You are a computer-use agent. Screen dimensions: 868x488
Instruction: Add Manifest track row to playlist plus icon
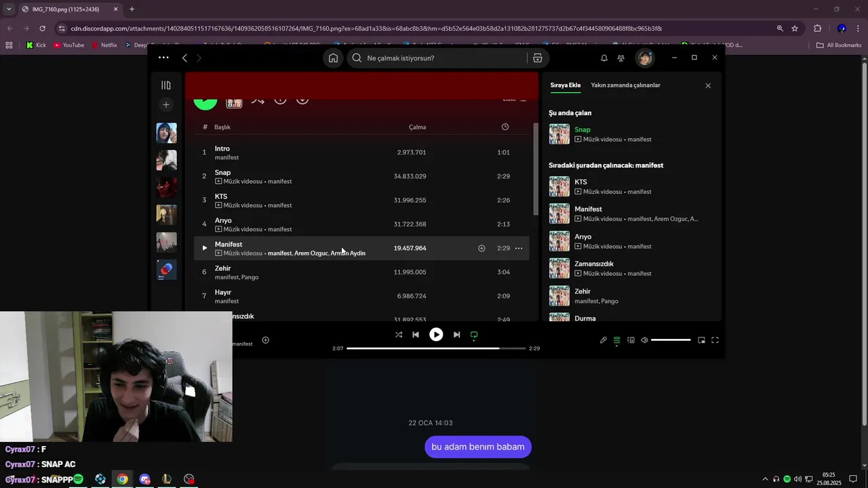coord(481,248)
